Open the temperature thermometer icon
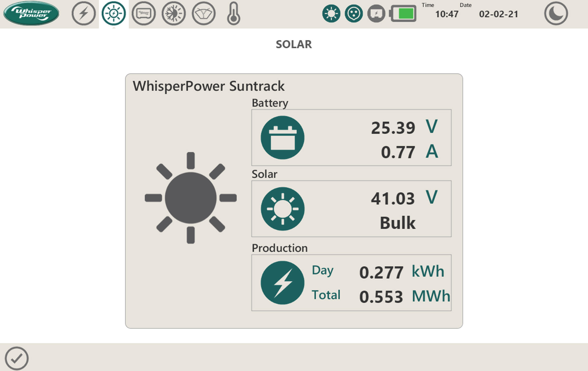The width and height of the screenshot is (588, 371). pyautogui.click(x=233, y=13)
